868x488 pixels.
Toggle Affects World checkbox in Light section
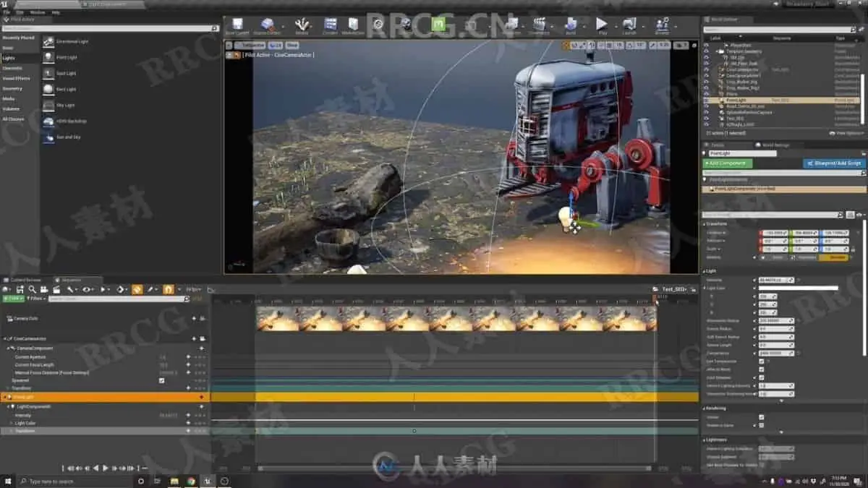coord(761,369)
